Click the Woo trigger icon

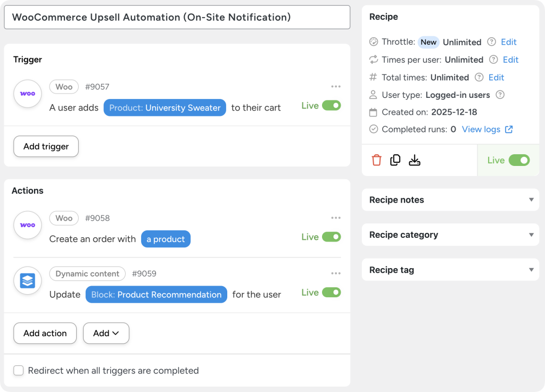27,93
